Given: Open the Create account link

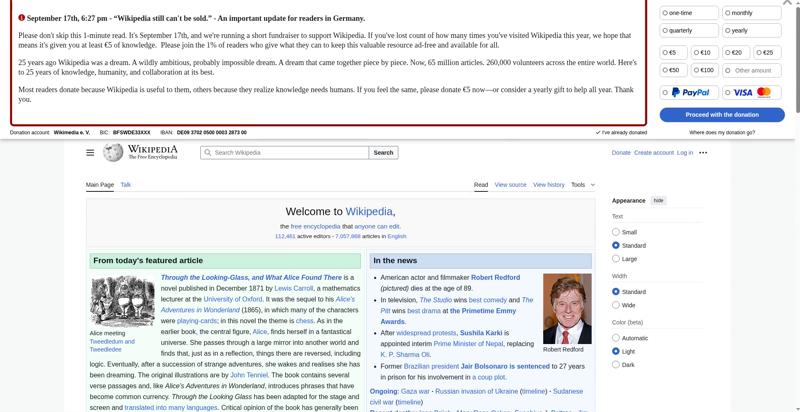Looking at the screenshot, I should 654,152.
